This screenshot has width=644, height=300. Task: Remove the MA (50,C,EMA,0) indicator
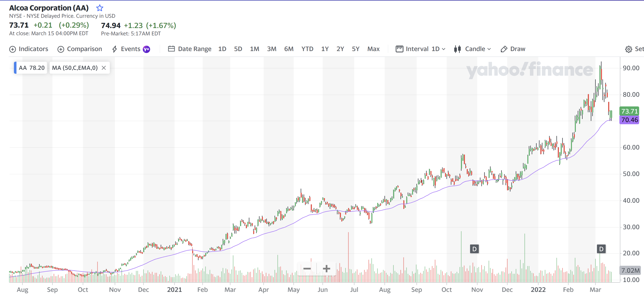pyautogui.click(x=104, y=68)
